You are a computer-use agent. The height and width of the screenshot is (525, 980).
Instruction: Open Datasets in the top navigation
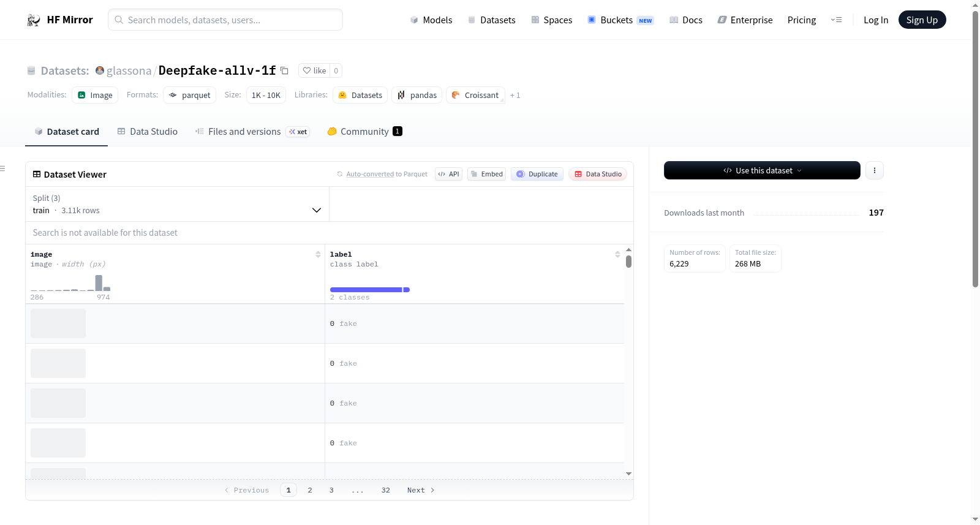coord(492,20)
